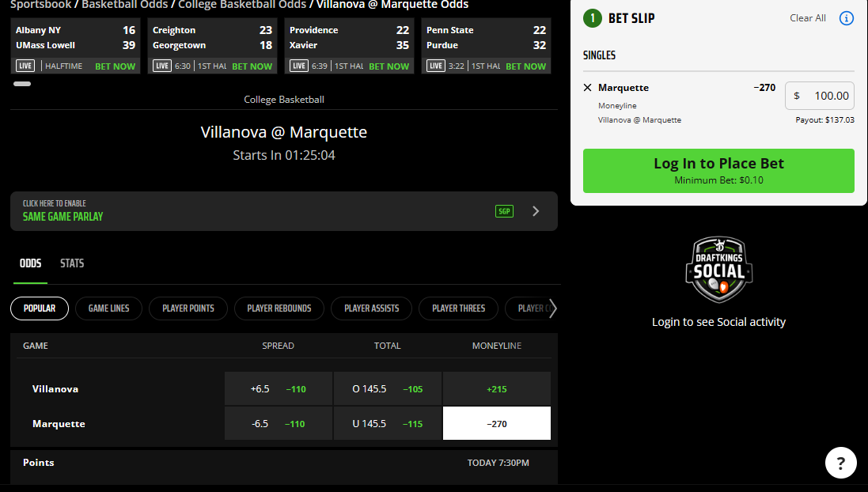Click the wager amount input field
Viewport: 868px width, 492px height.
point(819,96)
